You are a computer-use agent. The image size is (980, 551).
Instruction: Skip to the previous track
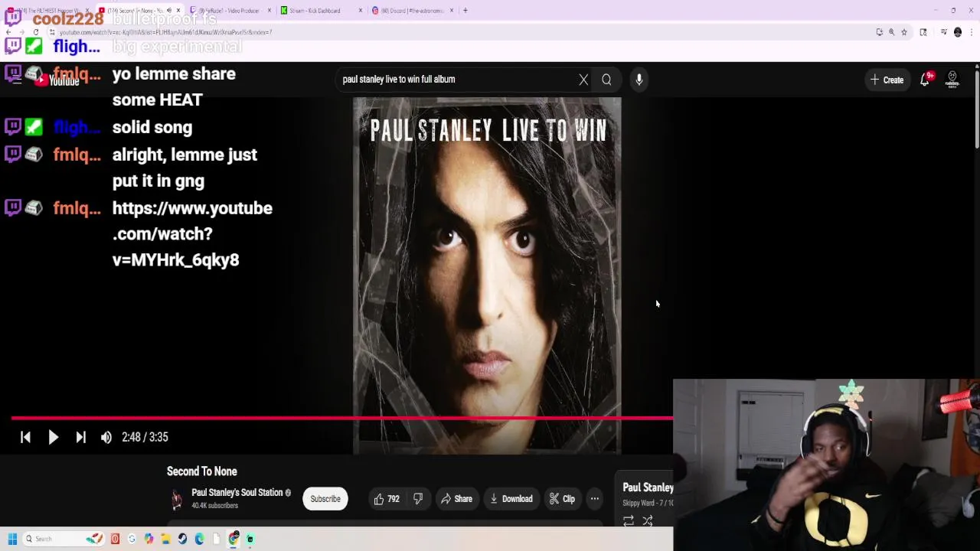pos(25,437)
